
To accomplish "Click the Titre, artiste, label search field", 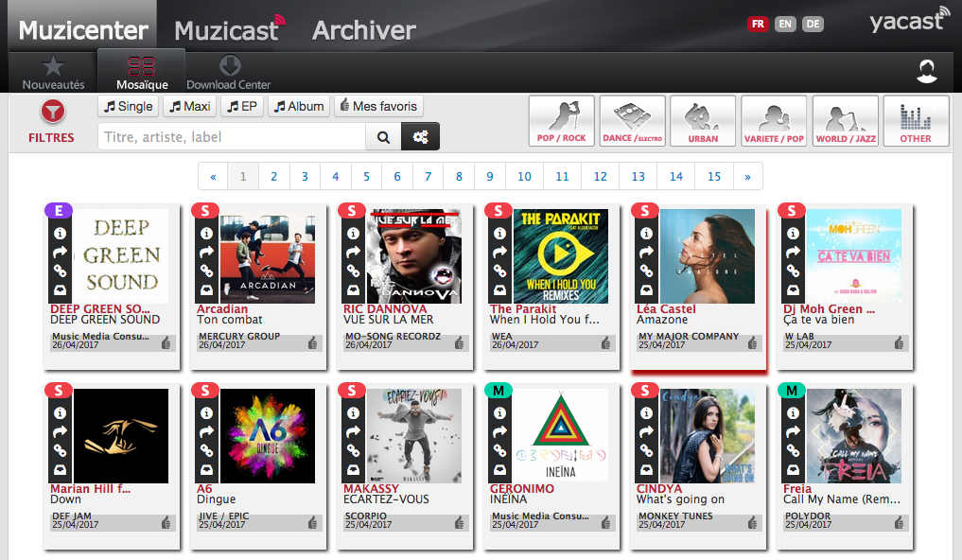I will click(x=232, y=137).
